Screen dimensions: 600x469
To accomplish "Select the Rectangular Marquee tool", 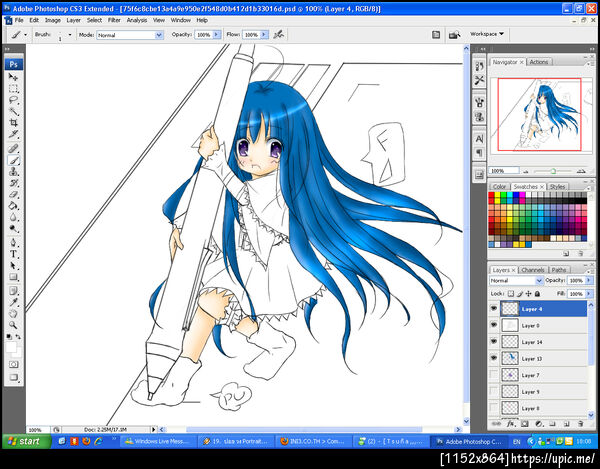I will [13, 88].
